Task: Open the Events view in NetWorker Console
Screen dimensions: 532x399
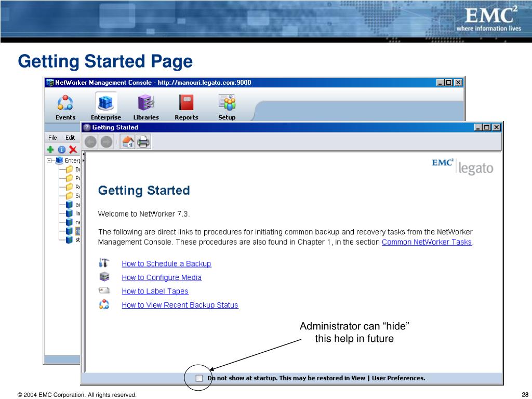Action: tap(65, 107)
